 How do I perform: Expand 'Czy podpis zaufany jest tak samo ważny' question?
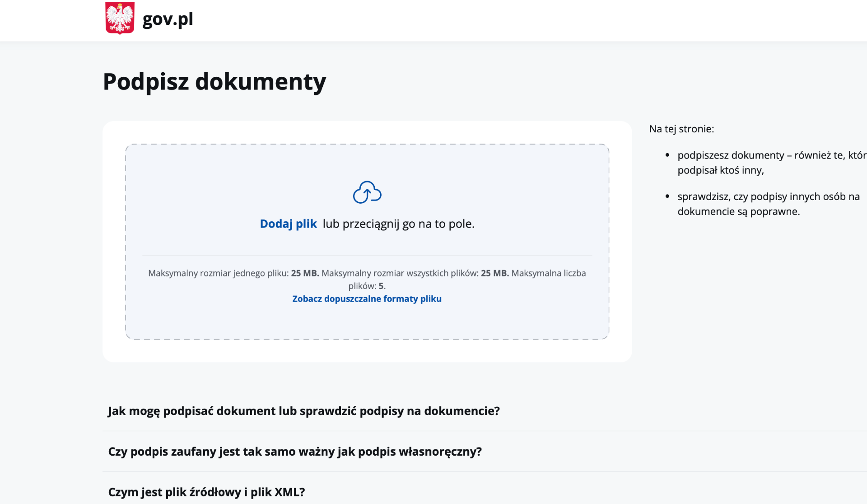295,452
